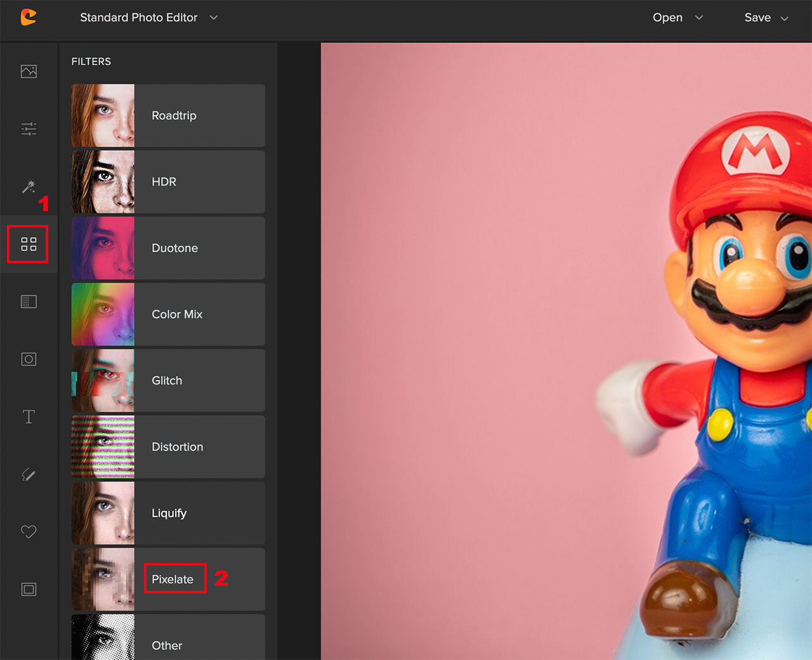Open the Draw tool panel
The image size is (812, 660).
click(x=28, y=474)
